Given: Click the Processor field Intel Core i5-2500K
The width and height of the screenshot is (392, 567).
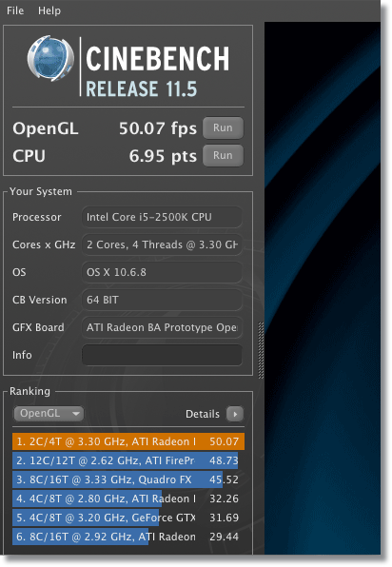Looking at the screenshot, I should tap(162, 217).
